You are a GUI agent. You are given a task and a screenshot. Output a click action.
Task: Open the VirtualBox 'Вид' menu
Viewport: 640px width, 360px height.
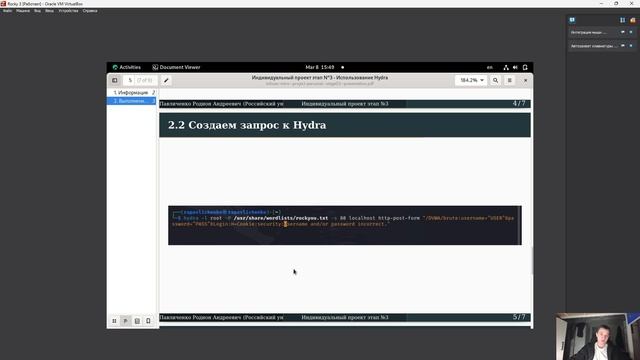[38, 11]
